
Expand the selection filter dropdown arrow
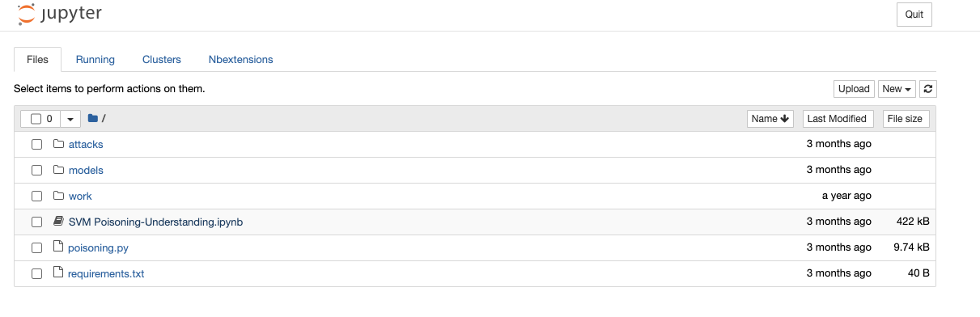click(x=70, y=119)
